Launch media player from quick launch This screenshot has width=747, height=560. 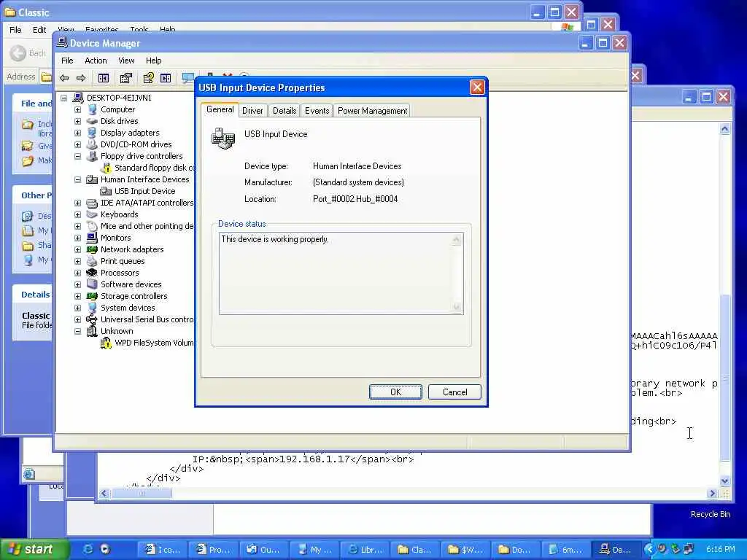click(105, 549)
